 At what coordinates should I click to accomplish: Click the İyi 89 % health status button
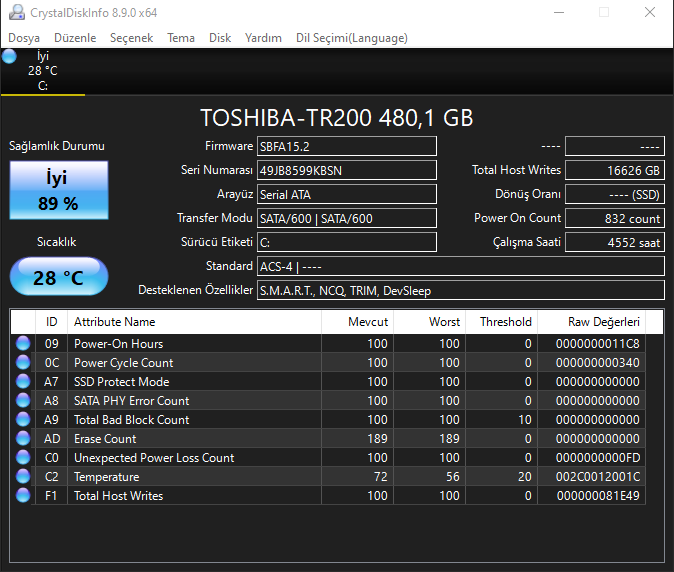point(59,190)
